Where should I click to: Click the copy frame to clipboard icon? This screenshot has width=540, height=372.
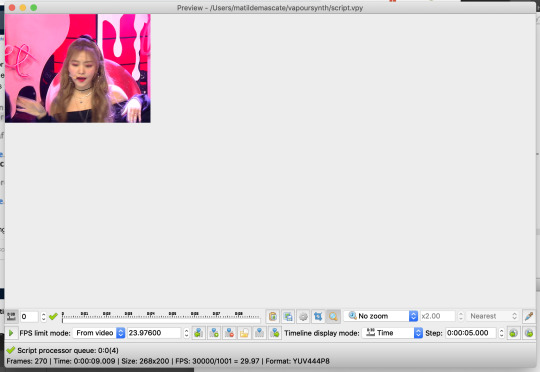tap(272, 316)
